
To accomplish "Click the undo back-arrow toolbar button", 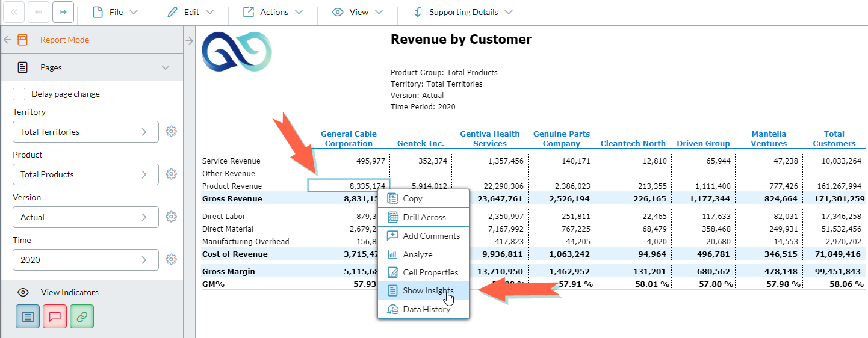I will coord(39,12).
